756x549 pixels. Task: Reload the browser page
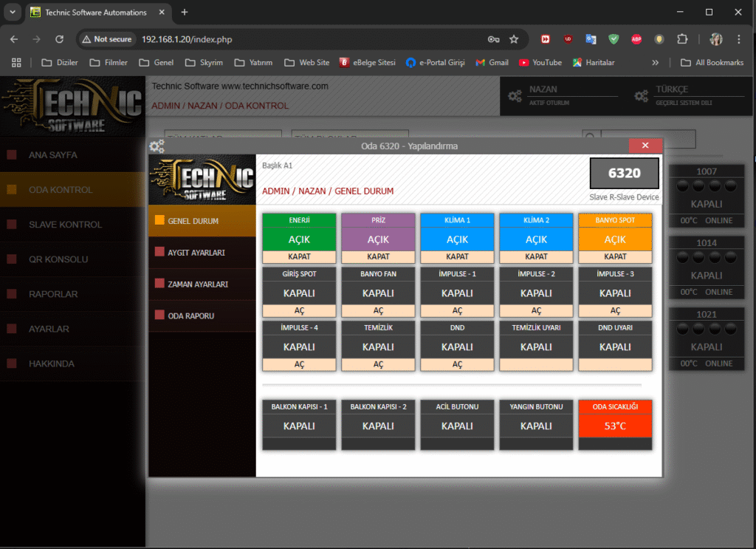coord(59,39)
